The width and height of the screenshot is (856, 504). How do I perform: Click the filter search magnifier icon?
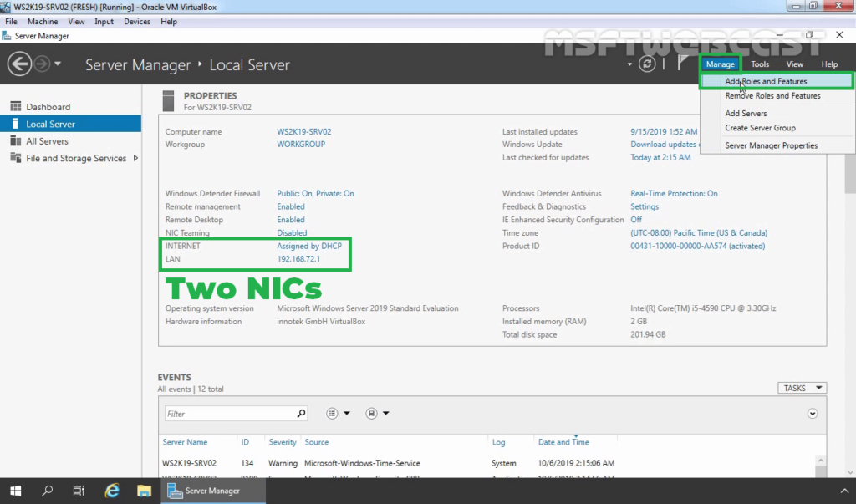301,414
